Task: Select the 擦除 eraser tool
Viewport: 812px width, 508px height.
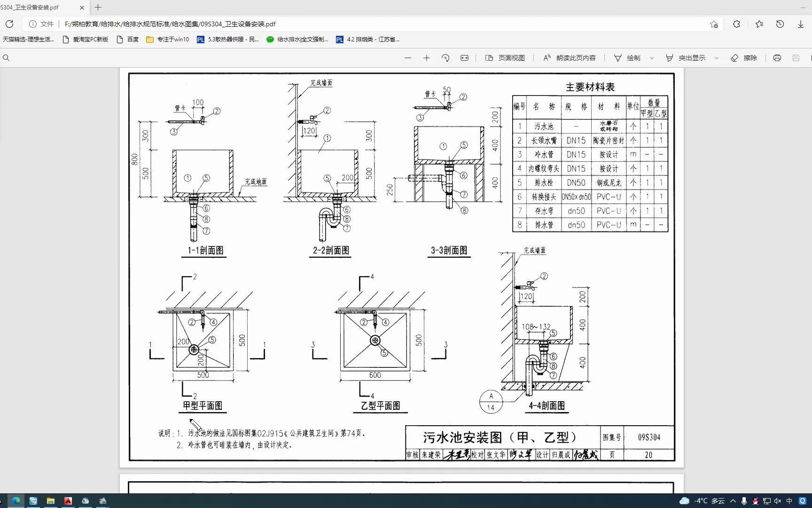Action: tap(744, 58)
